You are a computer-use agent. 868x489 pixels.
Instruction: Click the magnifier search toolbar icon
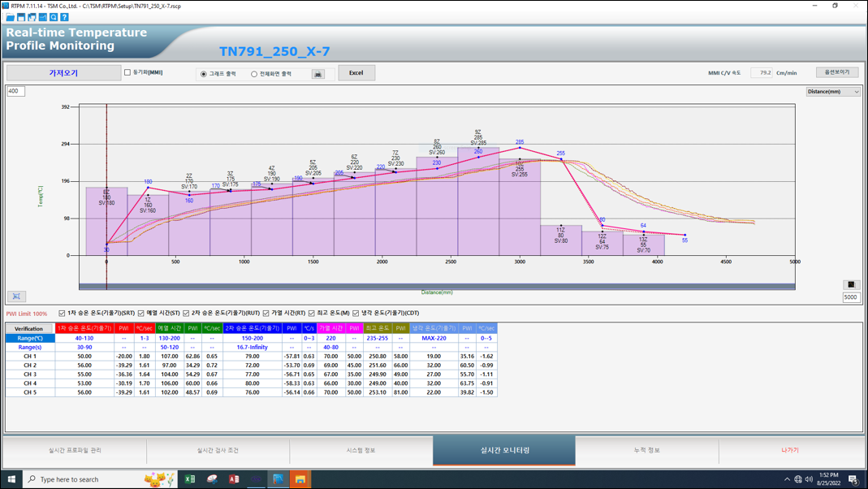[x=53, y=17]
